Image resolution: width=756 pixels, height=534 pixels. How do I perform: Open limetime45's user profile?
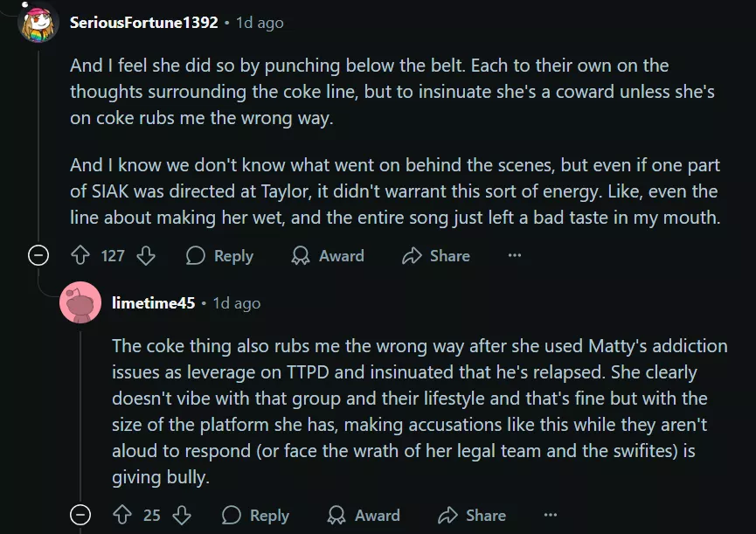tap(154, 303)
